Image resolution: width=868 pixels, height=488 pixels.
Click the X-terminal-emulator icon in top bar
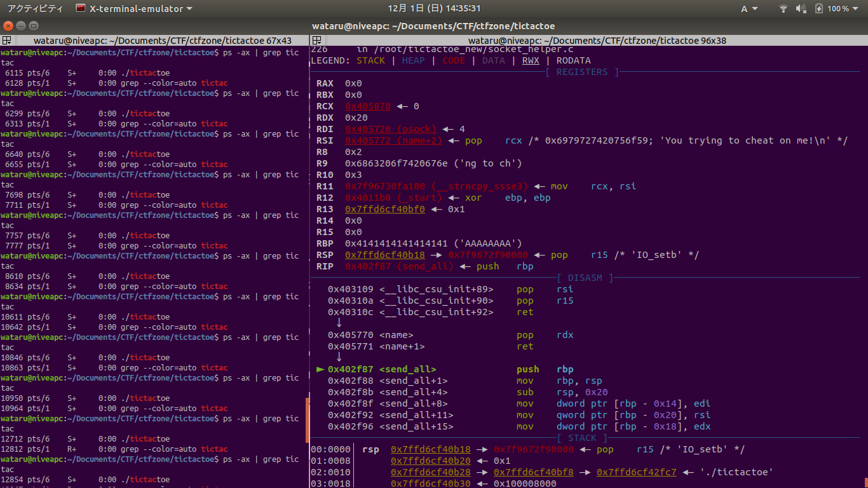tap(81, 8)
